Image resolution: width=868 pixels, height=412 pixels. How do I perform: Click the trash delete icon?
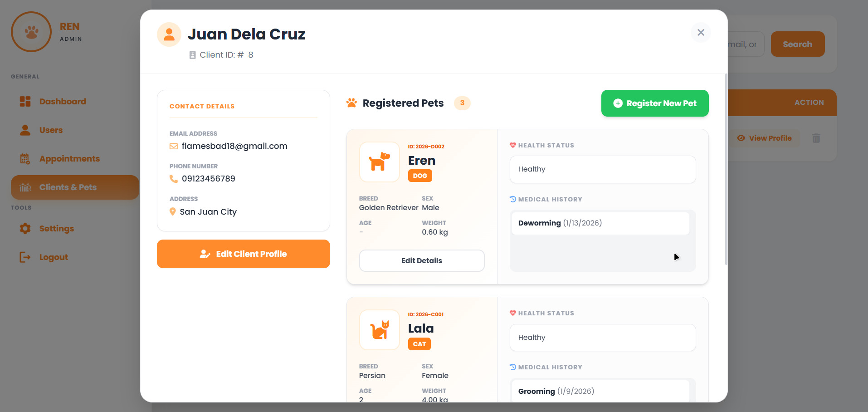(816, 138)
